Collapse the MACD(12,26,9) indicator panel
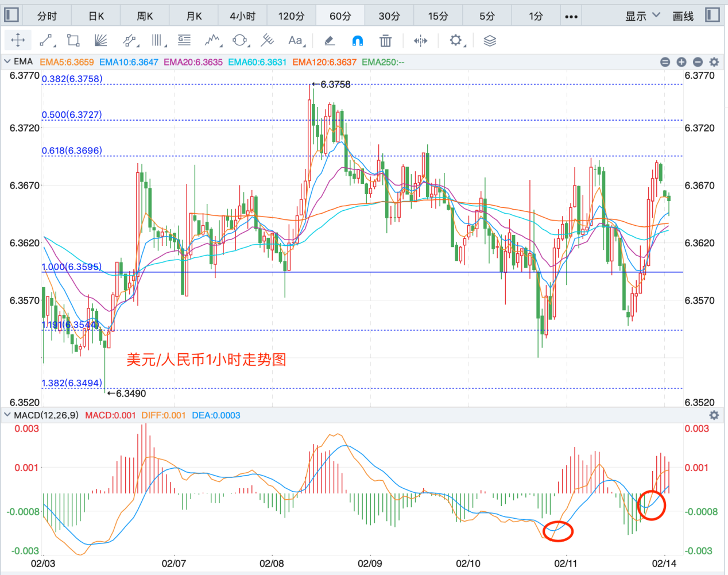 coord(7,415)
